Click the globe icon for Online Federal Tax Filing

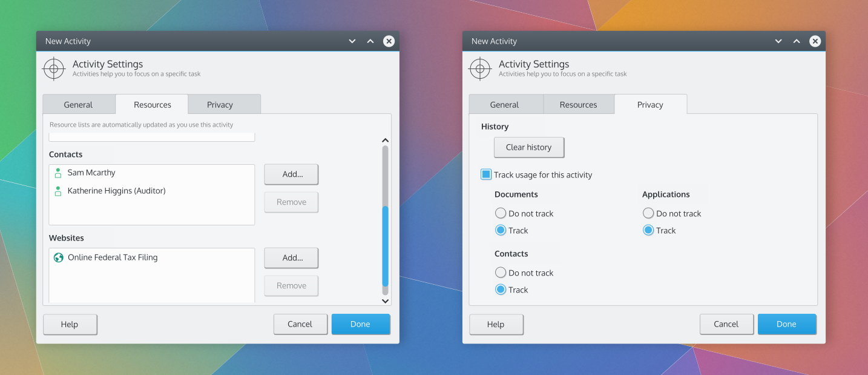[59, 257]
